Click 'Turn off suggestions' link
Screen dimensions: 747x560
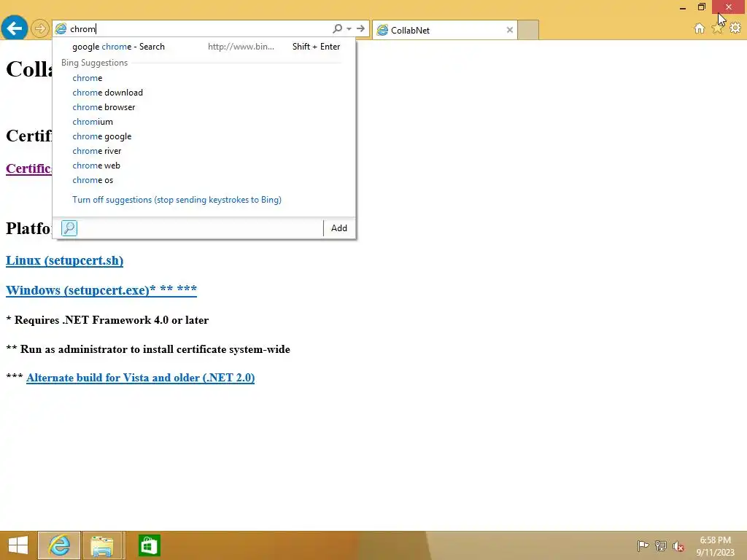pos(177,200)
